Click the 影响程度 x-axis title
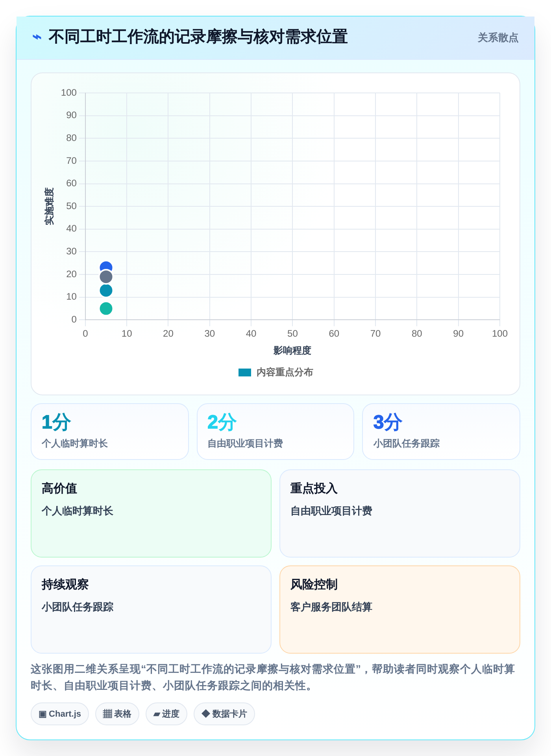551x756 pixels. point(292,350)
